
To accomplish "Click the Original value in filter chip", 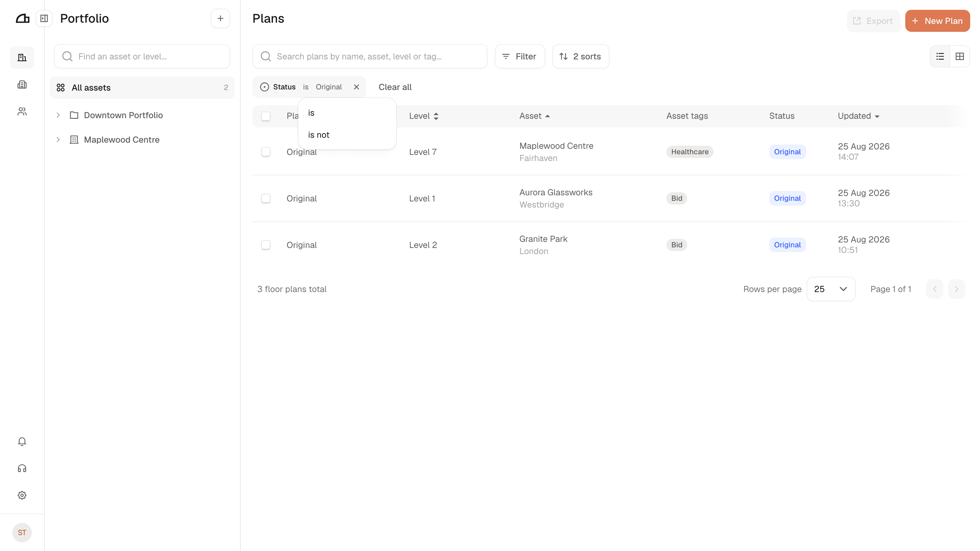I will [x=329, y=87].
